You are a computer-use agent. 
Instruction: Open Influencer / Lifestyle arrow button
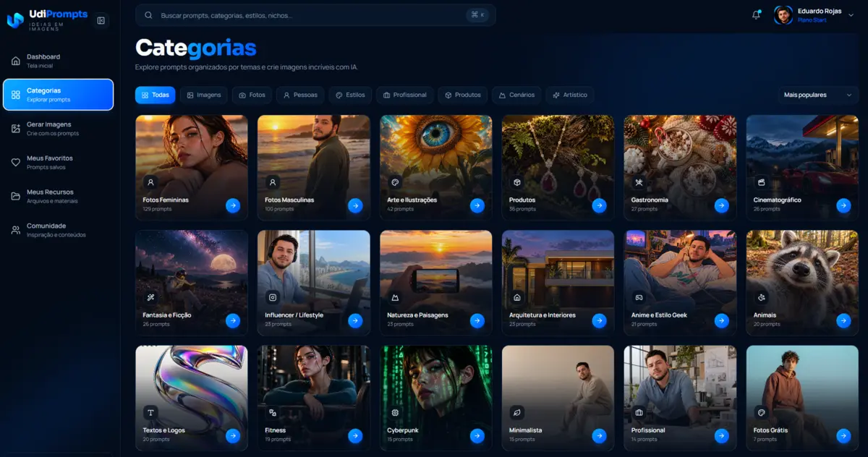coord(354,321)
